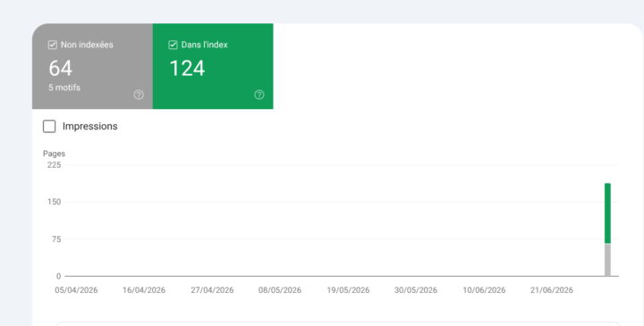Uncheck the Dans l'index checkbox
The image size is (644, 326).
[173, 46]
